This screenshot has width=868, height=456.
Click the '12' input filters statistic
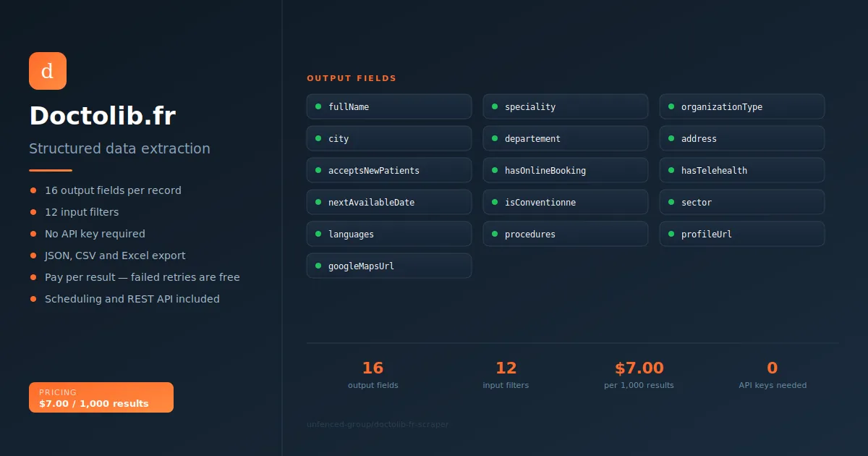coord(506,368)
